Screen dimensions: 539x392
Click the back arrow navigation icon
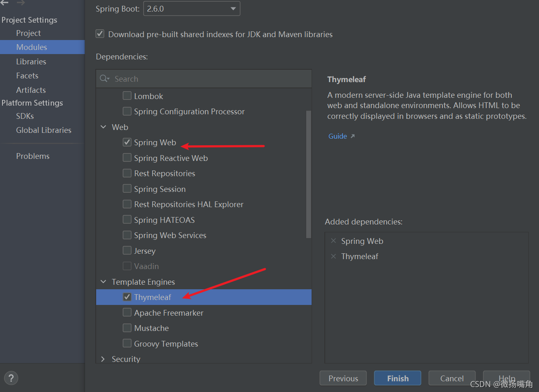tap(5, 3)
